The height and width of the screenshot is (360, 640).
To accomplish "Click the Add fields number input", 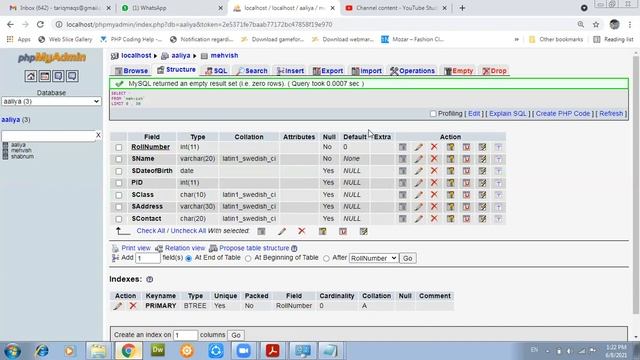I will point(148,258).
